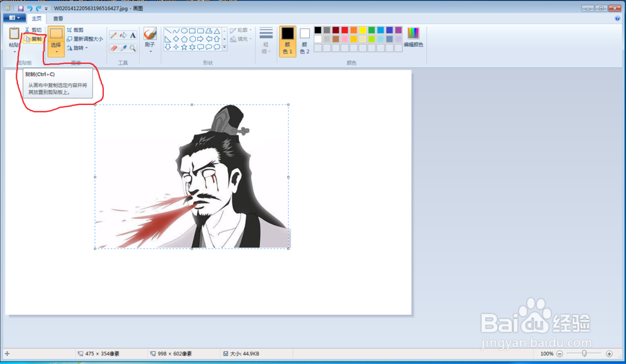
Task: Pick the purple color swatch
Action: coord(398,30)
